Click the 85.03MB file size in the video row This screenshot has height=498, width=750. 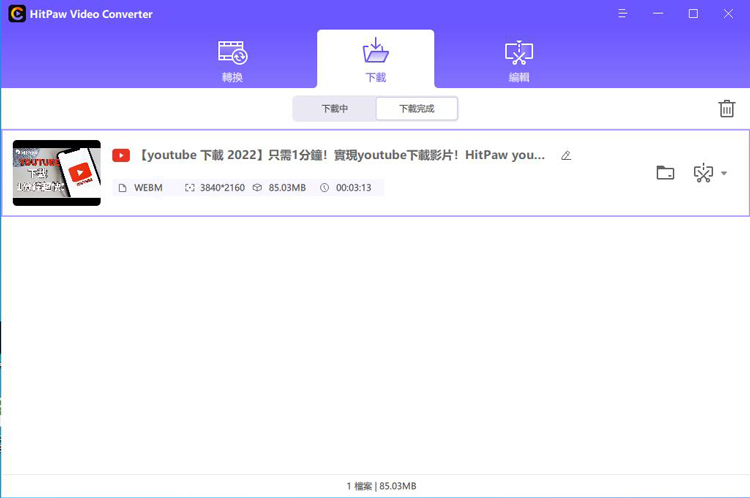pos(287,188)
